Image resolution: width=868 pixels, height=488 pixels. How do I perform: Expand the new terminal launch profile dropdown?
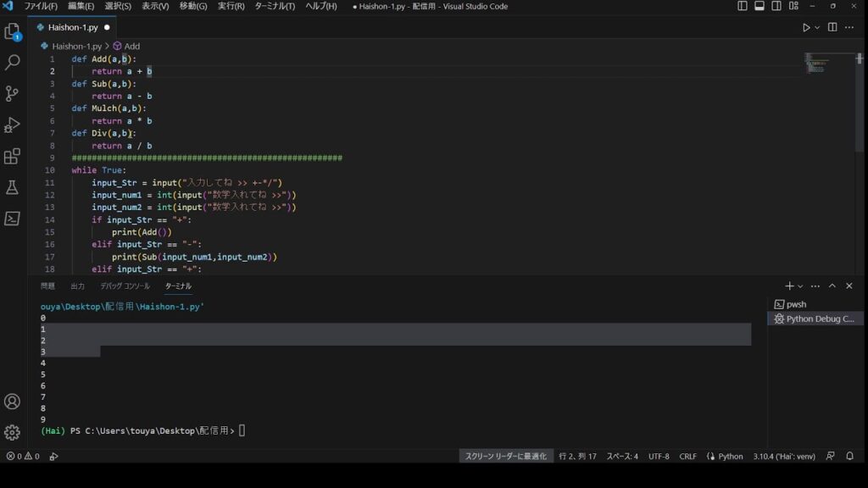(x=800, y=286)
